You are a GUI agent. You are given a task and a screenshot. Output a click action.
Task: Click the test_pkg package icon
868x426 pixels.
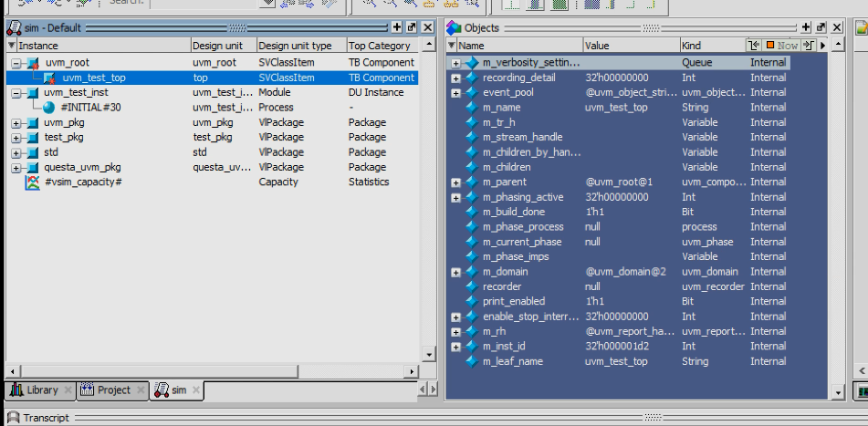33,137
